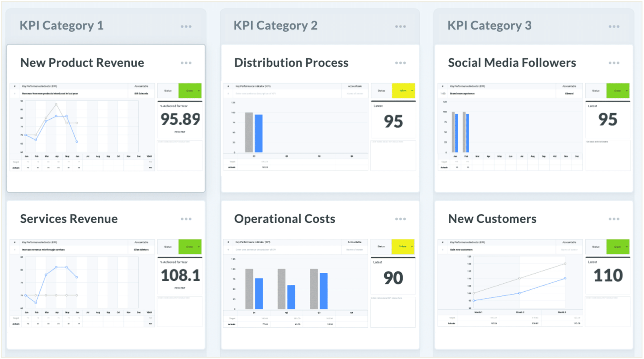Select the KPI Category 2 column header
The height and width of the screenshot is (359, 644).
(x=275, y=26)
